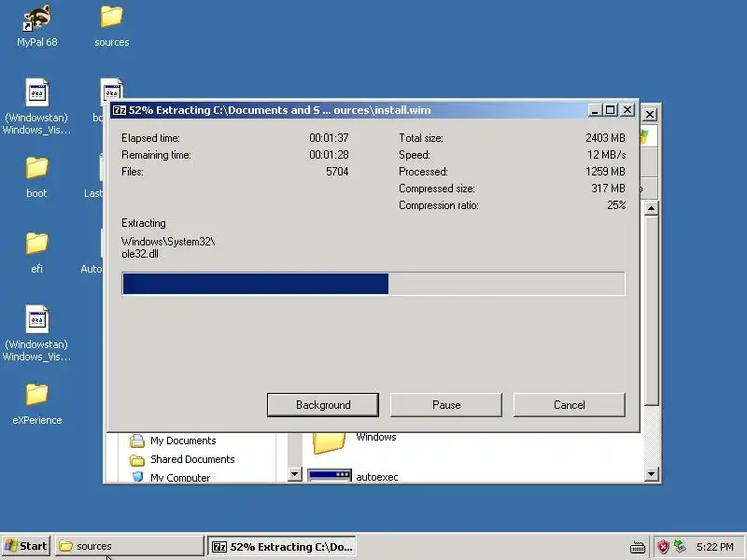This screenshot has width=747, height=560.
Task: Open Shared Documents in the Explorer sidebar
Action: (x=182, y=459)
